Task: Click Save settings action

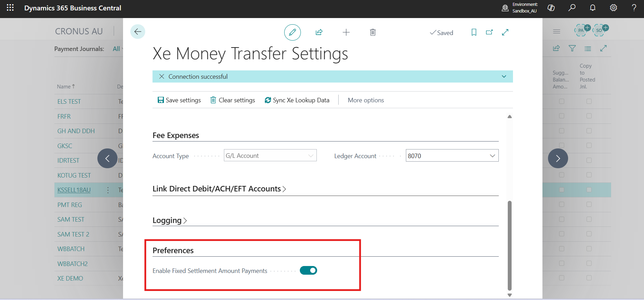Action: pos(179,100)
